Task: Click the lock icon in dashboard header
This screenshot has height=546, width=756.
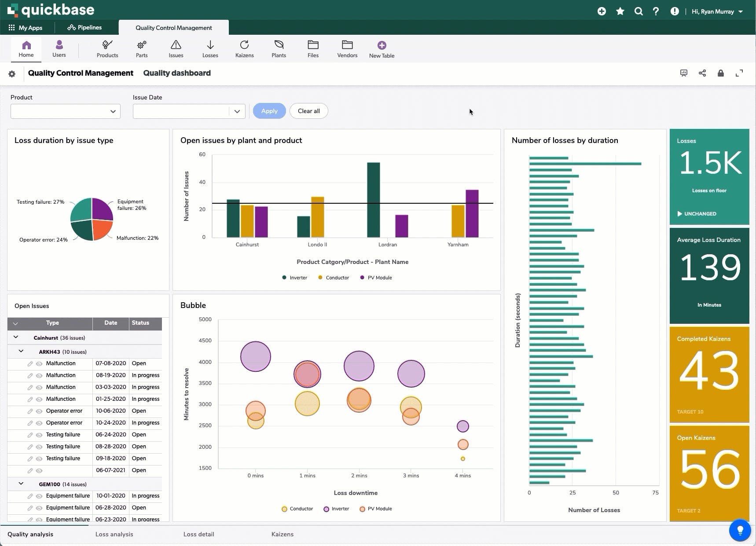Action: 721,73
